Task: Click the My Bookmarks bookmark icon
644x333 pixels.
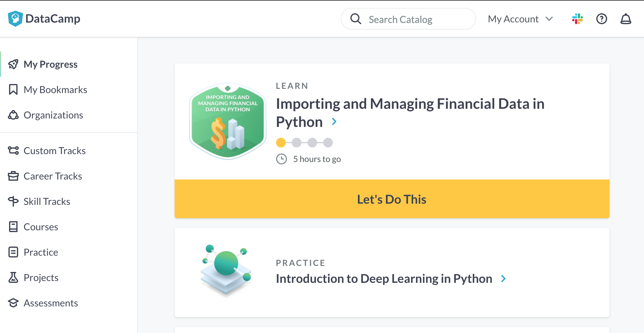Action: [13, 89]
